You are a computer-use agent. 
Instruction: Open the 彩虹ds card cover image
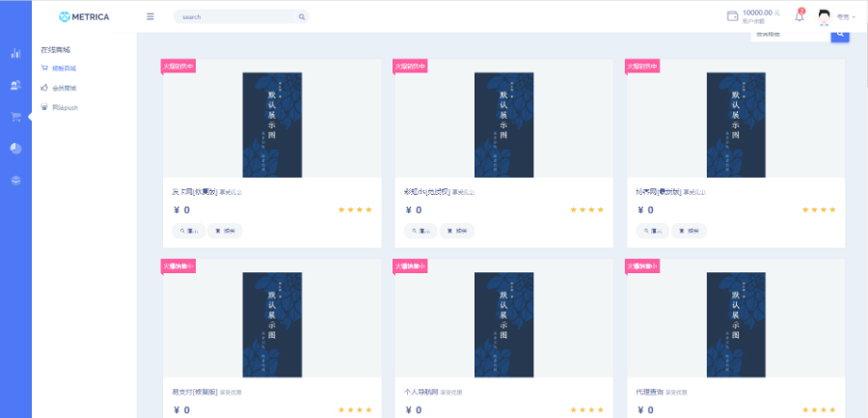pyautogui.click(x=504, y=125)
